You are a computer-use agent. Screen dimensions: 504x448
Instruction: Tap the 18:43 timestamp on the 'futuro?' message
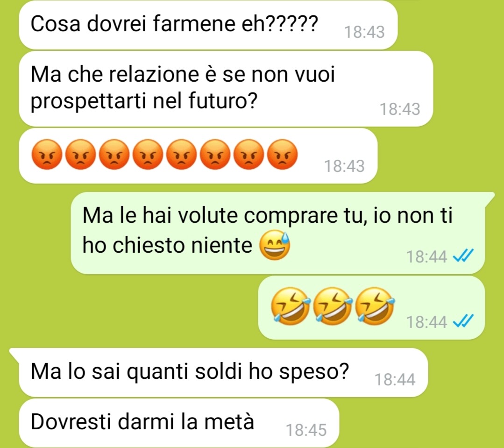coord(400,109)
